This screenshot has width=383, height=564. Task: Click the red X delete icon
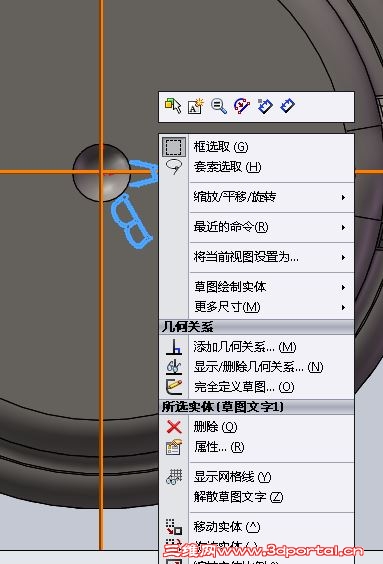[x=174, y=427]
